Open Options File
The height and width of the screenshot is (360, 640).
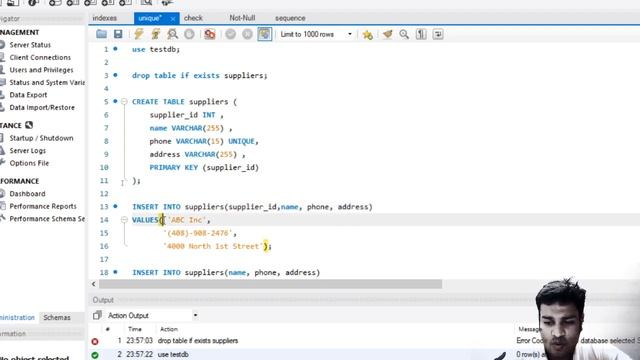pyautogui.click(x=29, y=163)
